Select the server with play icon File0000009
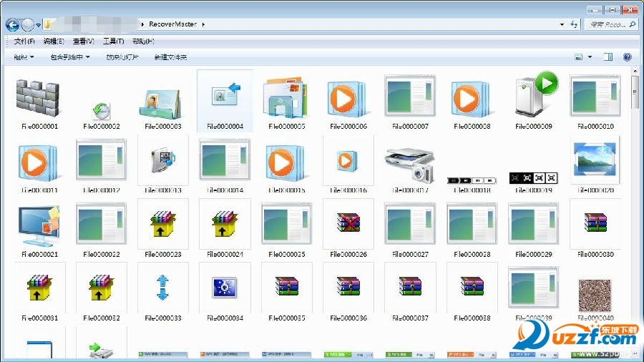This screenshot has width=644, height=362. 537,94
